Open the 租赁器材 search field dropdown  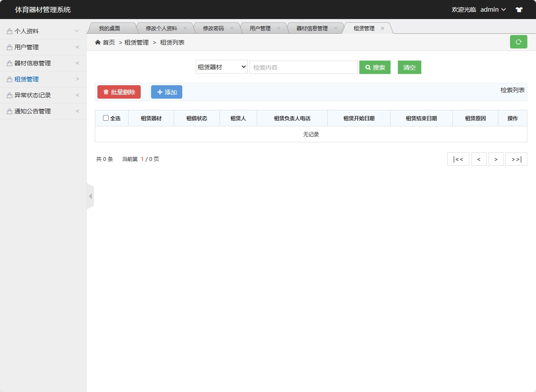221,67
